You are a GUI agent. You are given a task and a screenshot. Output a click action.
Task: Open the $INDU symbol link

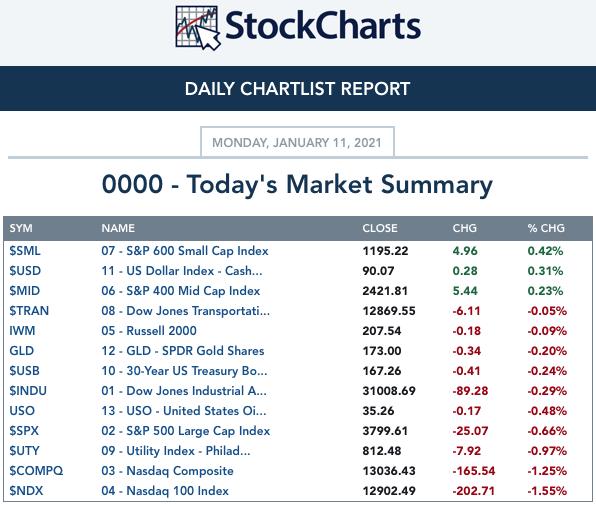pos(28,391)
